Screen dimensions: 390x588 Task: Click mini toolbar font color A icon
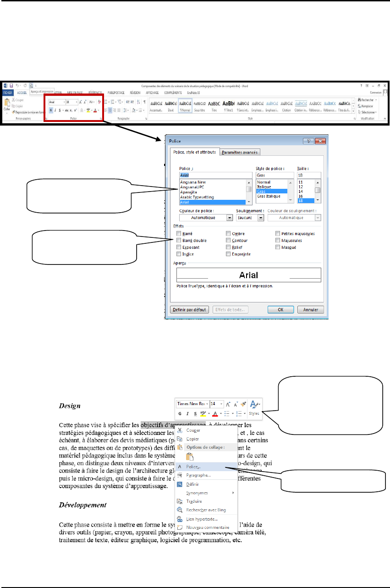coord(215,413)
